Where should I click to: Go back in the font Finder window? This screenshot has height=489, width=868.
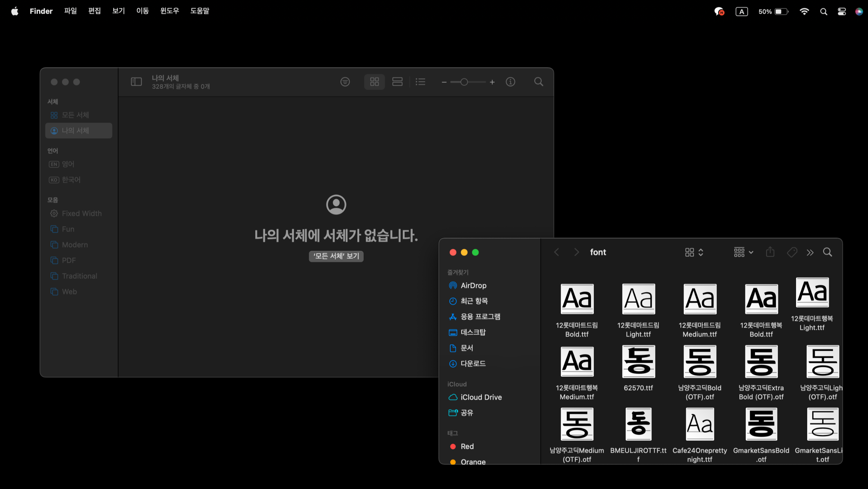[x=556, y=252]
